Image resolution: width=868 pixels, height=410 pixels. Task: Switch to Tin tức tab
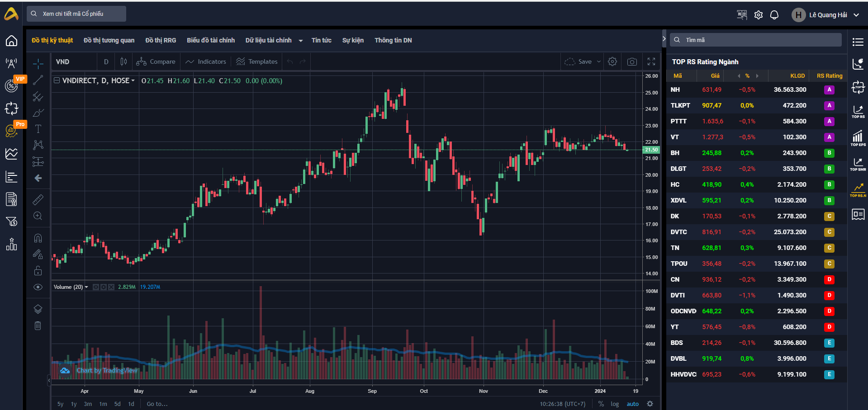click(x=322, y=40)
